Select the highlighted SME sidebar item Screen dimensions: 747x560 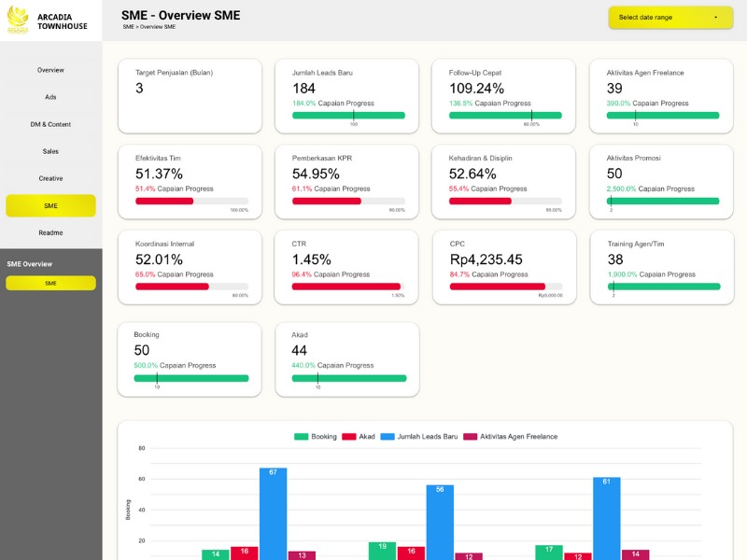pos(50,205)
